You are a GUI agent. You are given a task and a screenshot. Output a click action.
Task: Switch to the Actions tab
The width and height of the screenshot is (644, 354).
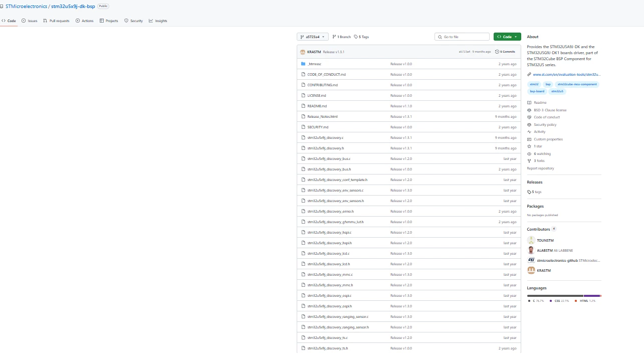click(x=85, y=21)
